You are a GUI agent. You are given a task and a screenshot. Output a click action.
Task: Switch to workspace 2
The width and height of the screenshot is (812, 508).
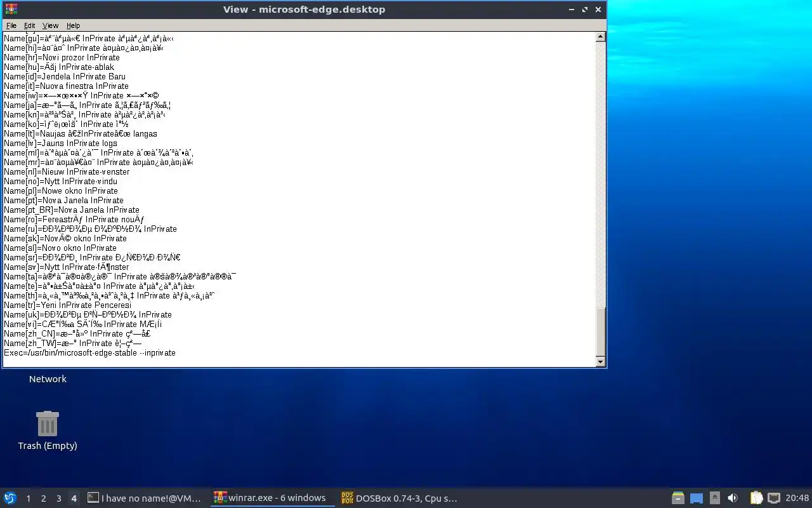pos(43,498)
